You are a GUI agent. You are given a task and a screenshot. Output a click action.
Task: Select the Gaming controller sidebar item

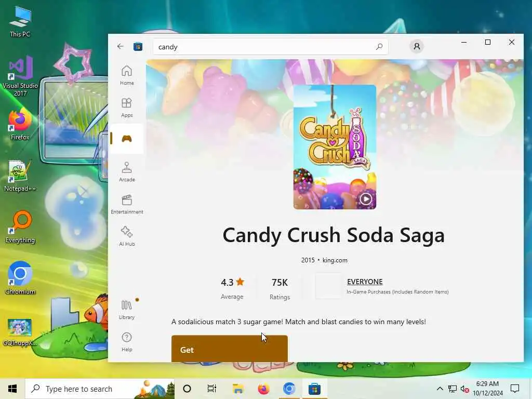tap(127, 138)
